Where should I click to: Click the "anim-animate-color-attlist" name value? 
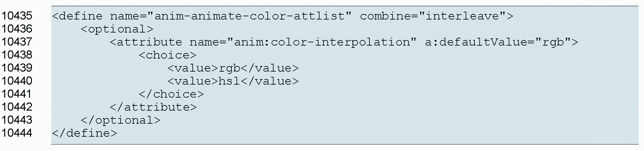click(x=249, y=16)
